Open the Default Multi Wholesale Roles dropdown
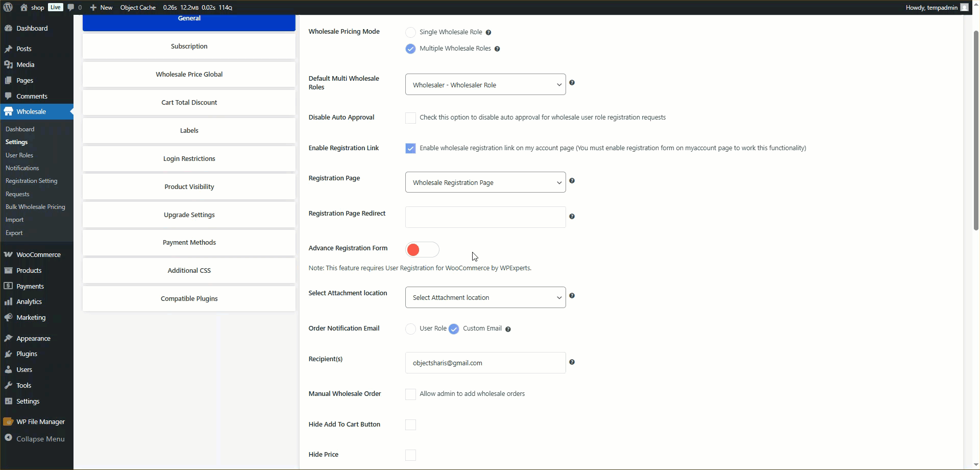 coord(485,84)
